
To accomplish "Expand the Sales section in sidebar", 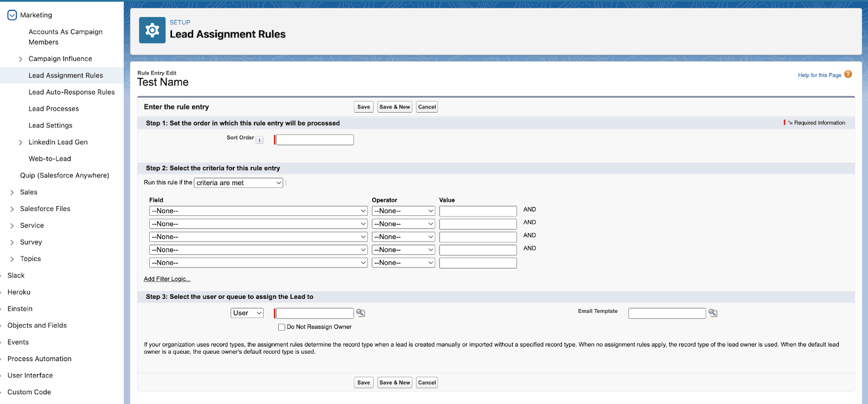I will [x=12, y=193].
